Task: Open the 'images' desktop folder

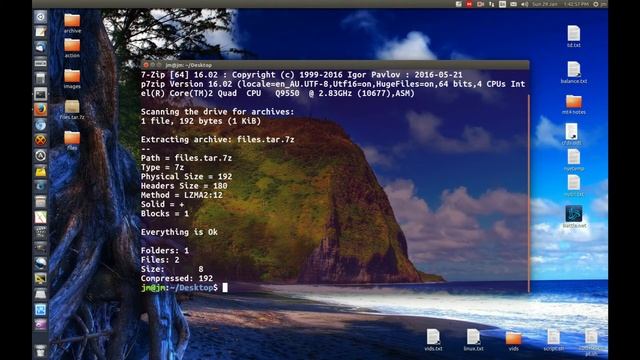Action: coord(72,79)
